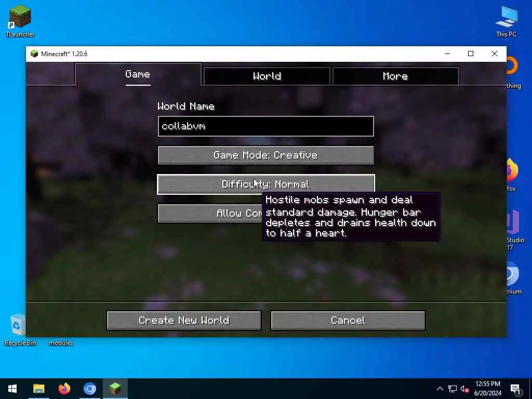The height and width of the screenshot is (399, 532).
Task: Open the notification center icon
Action: tap(515, 389)
